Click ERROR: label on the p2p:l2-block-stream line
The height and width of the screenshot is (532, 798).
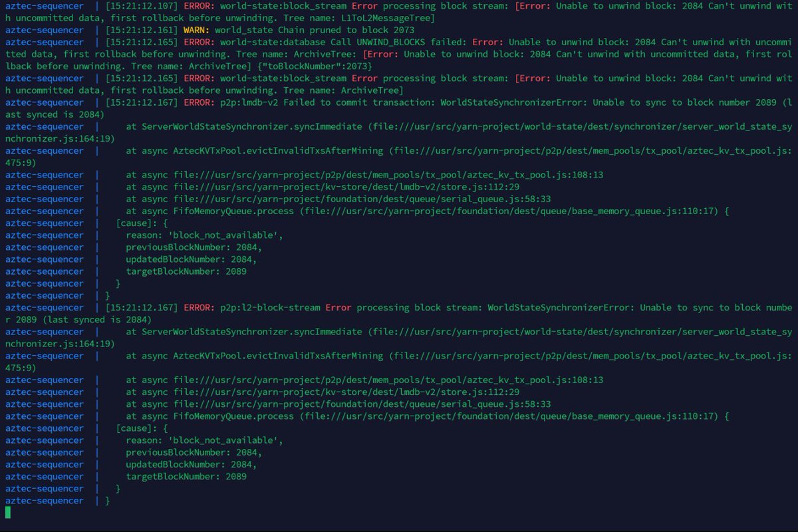click(x=199, y=307)
